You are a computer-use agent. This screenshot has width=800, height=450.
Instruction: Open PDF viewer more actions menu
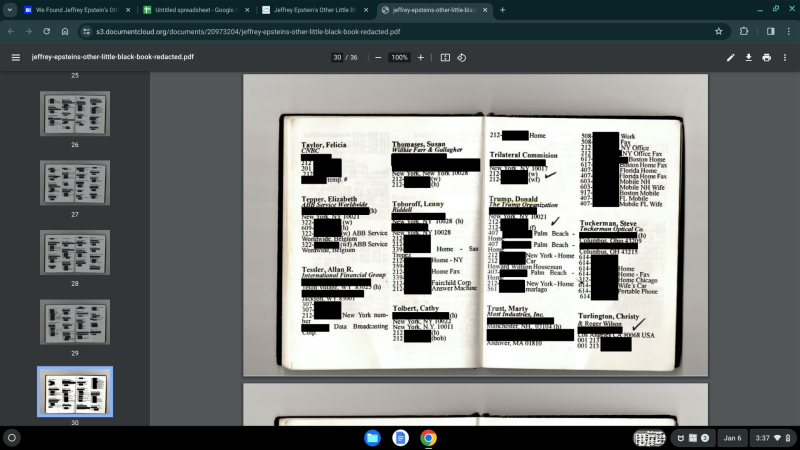coord(785,57)
